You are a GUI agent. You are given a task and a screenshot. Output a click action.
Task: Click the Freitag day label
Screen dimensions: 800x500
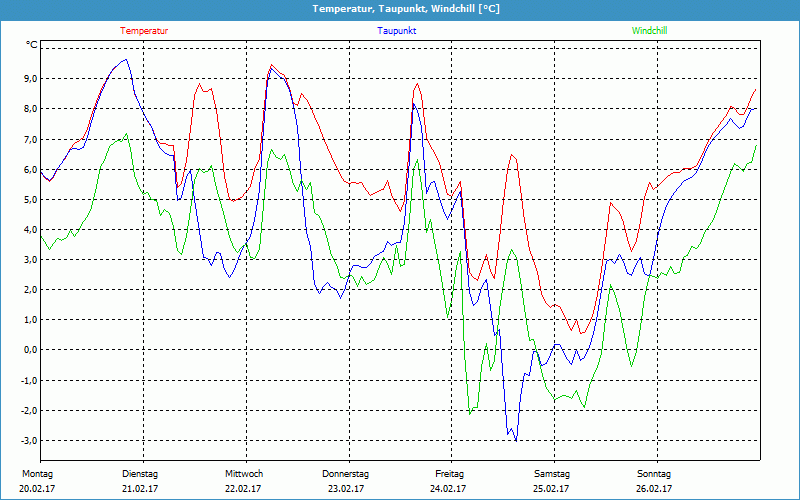[x=449, y=474]
